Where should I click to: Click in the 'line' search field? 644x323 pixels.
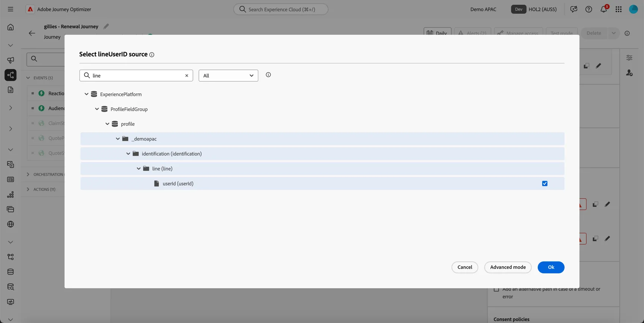coord(136,76)
